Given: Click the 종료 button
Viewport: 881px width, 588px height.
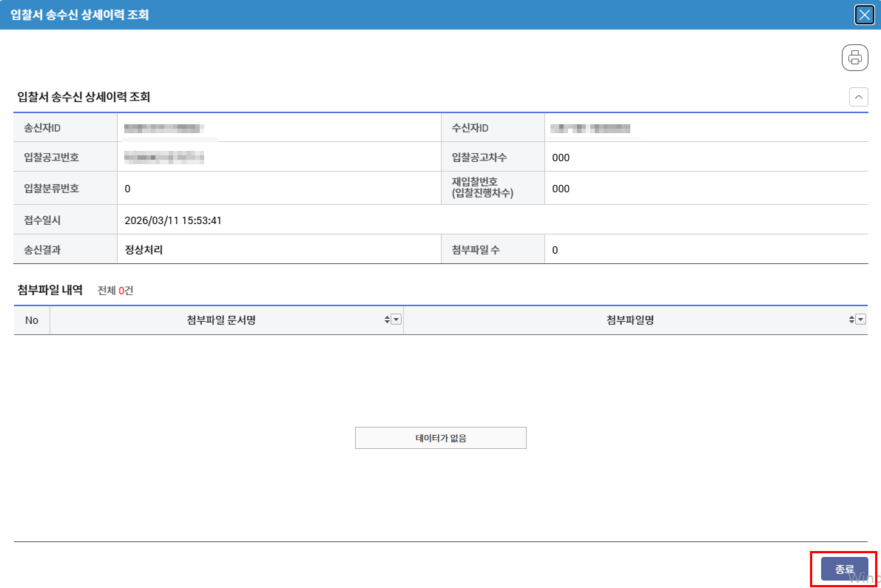Looking at the screenshot, I should point(845,569).
